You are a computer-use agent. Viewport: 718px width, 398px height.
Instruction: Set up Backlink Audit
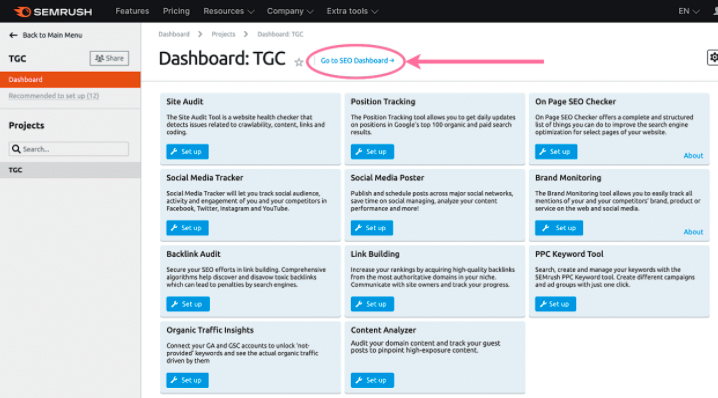pos(188,304)
